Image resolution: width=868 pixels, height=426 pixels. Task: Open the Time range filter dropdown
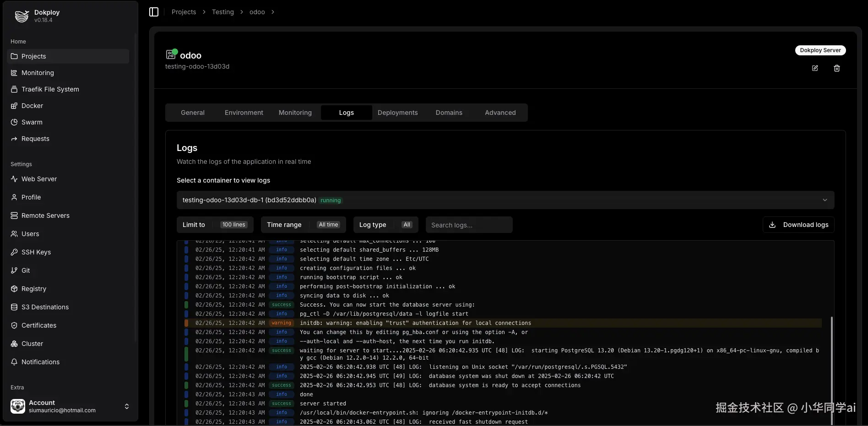pyautogui.click(x=304, y=225)
